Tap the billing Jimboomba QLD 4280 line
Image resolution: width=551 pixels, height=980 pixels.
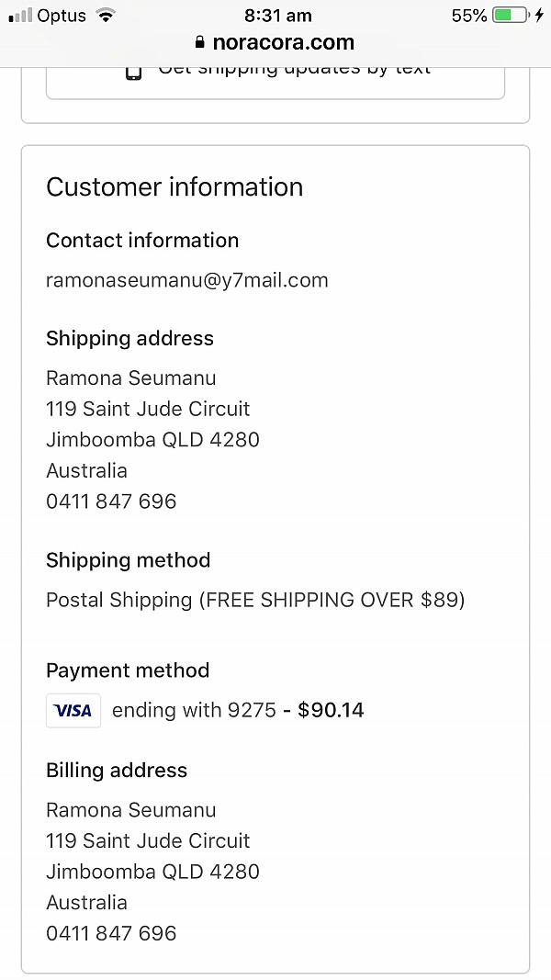point(152,872)
